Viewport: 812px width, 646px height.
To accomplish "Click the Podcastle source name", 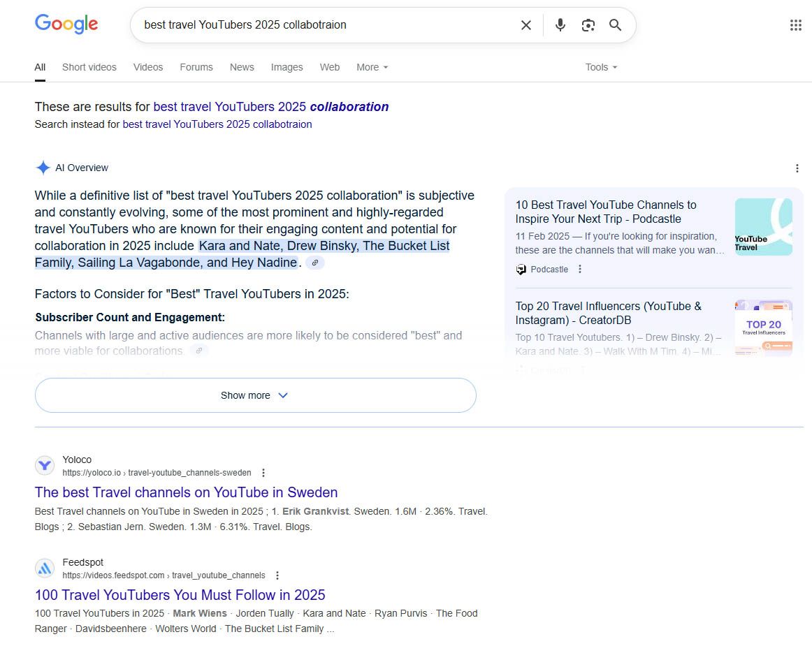I will [x=549, y=269].
